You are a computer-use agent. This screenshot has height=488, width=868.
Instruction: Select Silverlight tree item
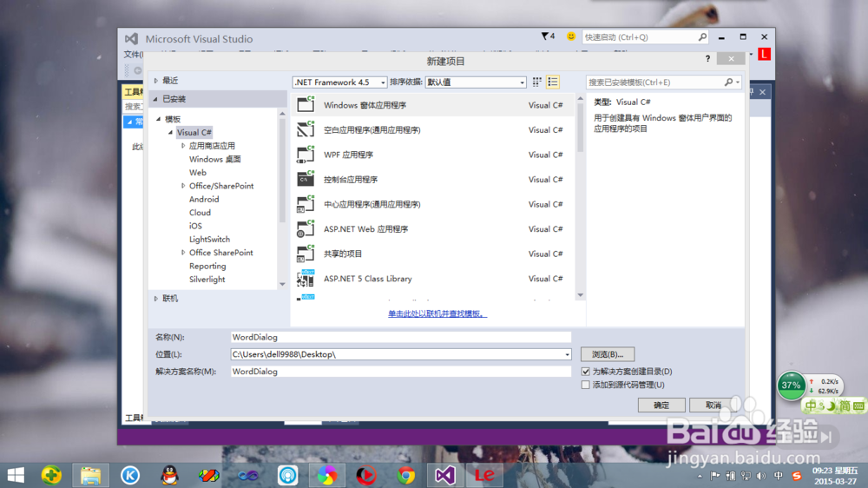coord(207,280)
